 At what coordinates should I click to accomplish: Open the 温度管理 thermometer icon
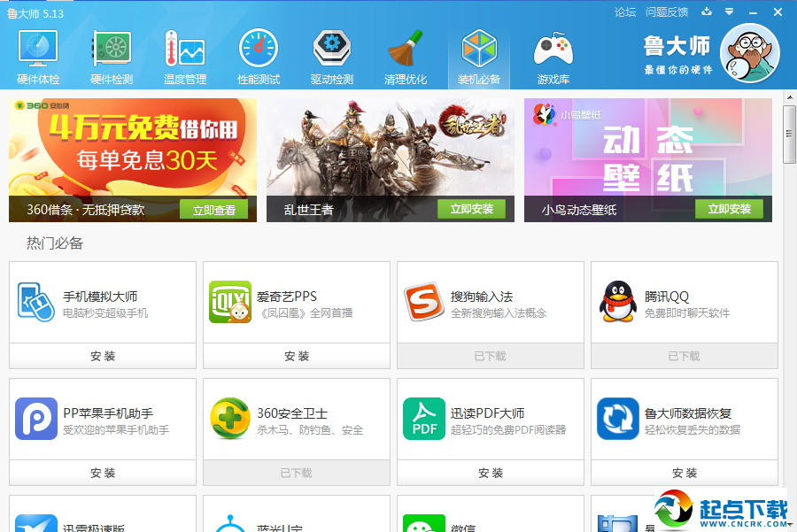(185, 49)
